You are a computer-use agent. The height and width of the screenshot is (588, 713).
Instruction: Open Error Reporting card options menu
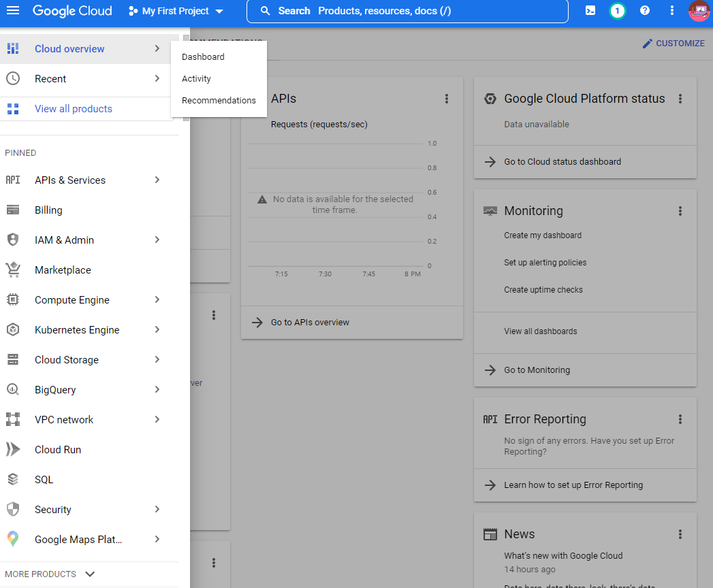(680, 419)
